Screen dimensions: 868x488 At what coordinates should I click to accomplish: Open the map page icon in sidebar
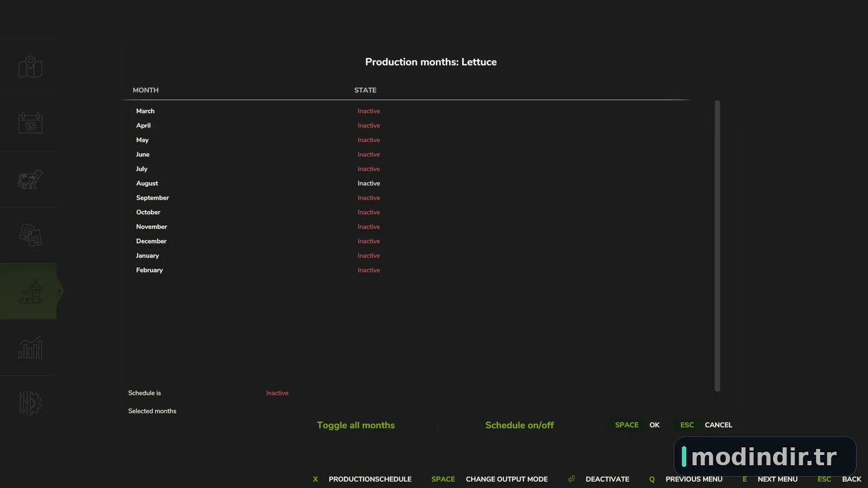pyautogui.click(x=30, y=67)
